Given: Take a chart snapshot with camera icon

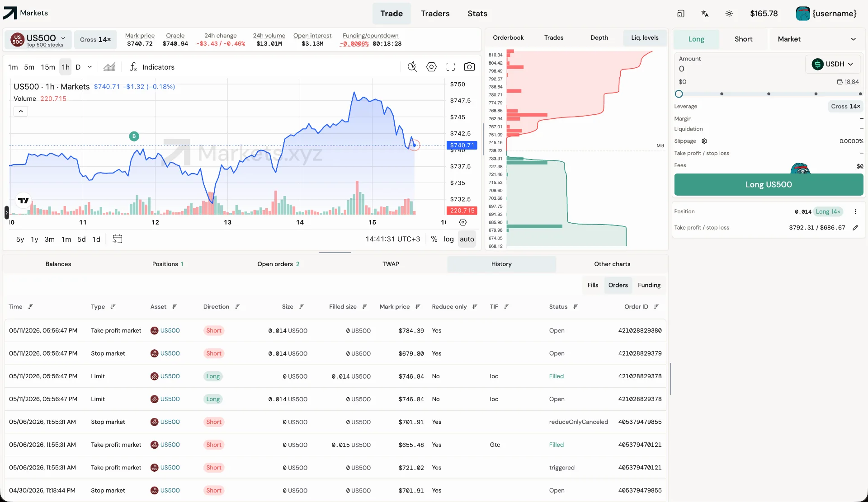Looking at the screenshot, I should (469, 67).
